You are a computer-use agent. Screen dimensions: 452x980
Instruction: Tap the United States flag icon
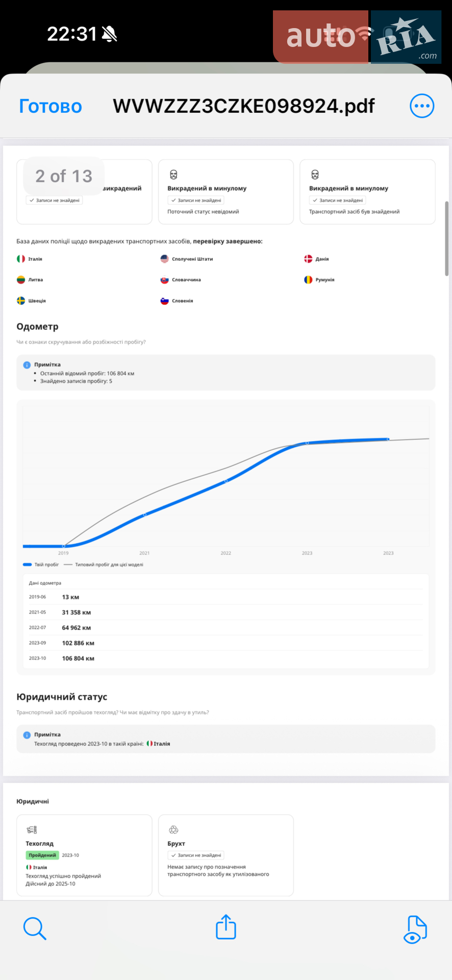(164, 259)
